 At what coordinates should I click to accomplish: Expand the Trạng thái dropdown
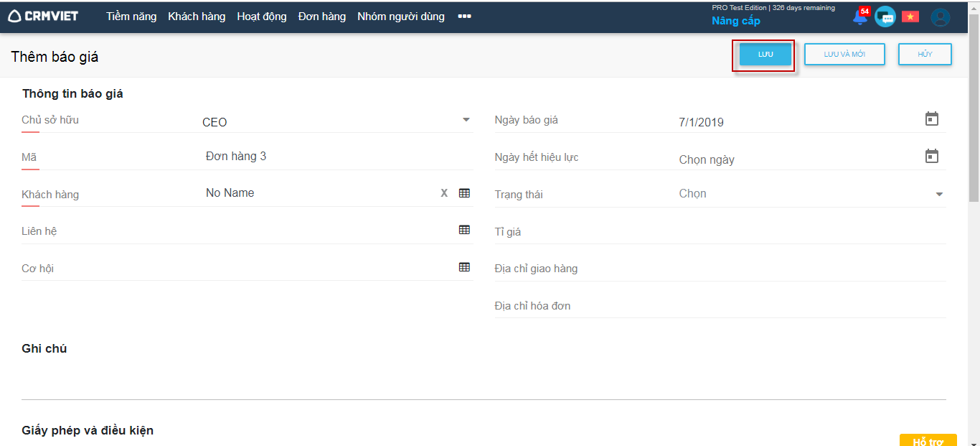pos(939,194)
